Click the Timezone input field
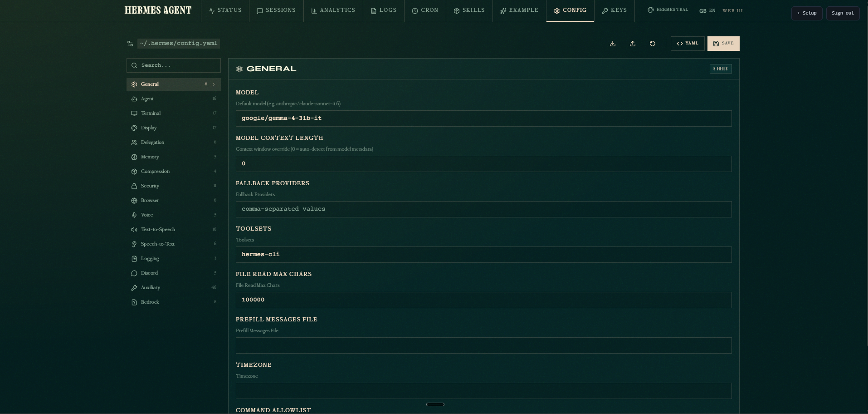This screenshot has height=414, width=868. 483,391
